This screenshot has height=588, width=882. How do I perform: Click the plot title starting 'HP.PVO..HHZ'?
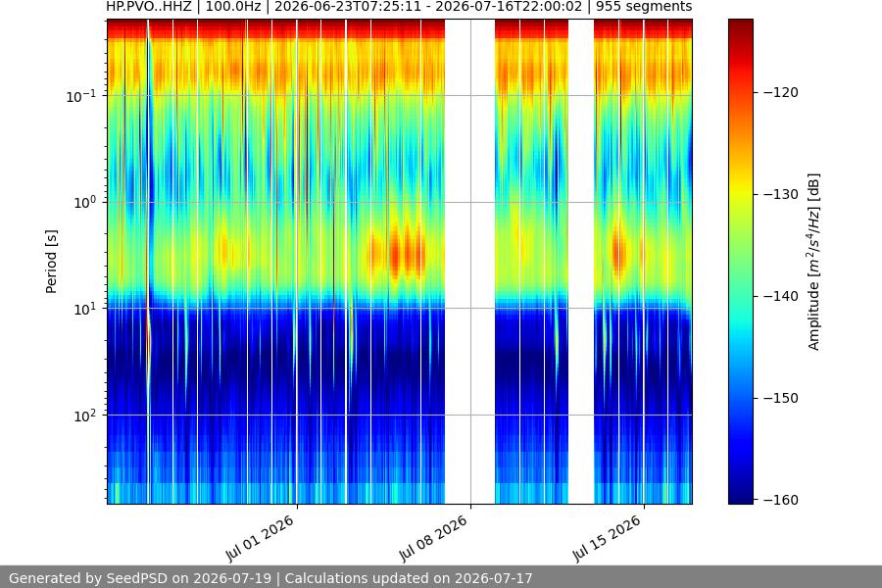[x=399, y=7]
